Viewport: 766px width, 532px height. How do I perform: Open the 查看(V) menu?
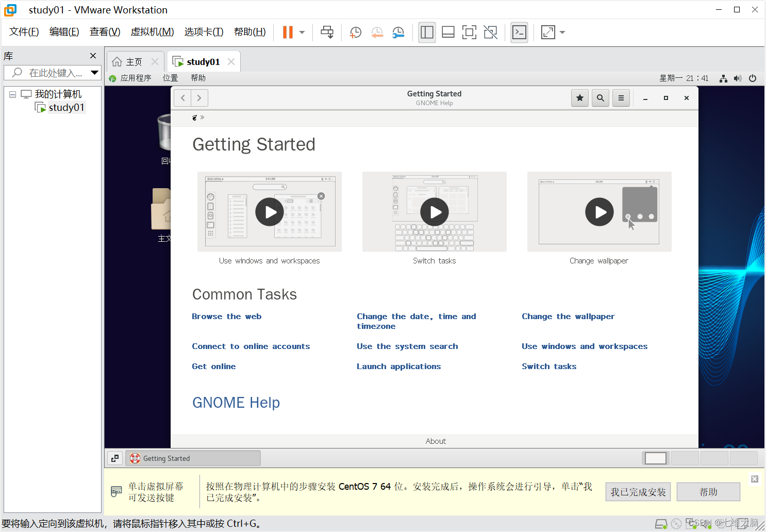(105, 32)
